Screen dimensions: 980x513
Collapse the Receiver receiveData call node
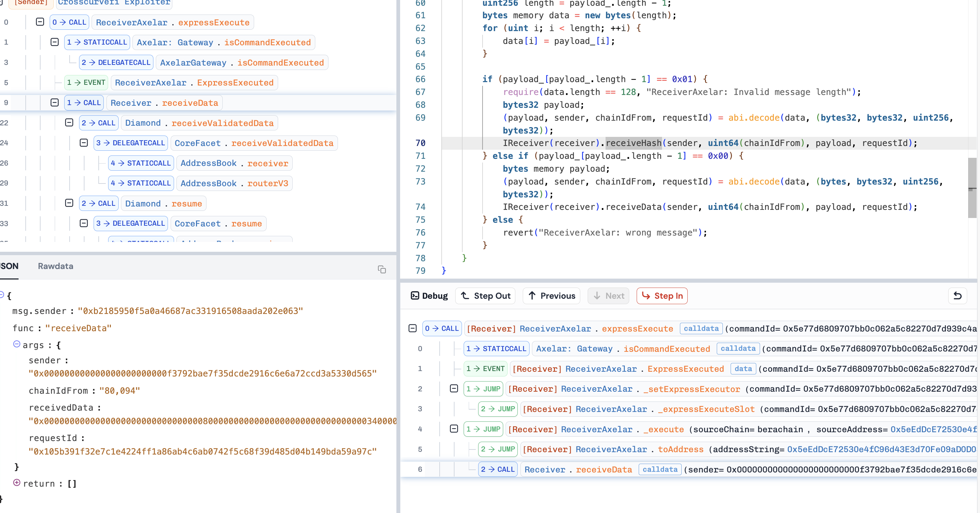[x=54, y=103]
